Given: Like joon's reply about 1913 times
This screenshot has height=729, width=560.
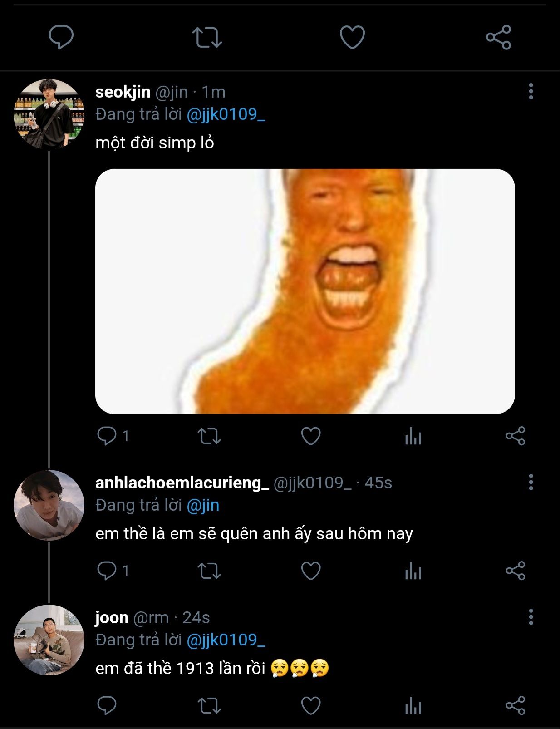Looking at the screenshot, I should pyautogui.click(x=311, y=706).
